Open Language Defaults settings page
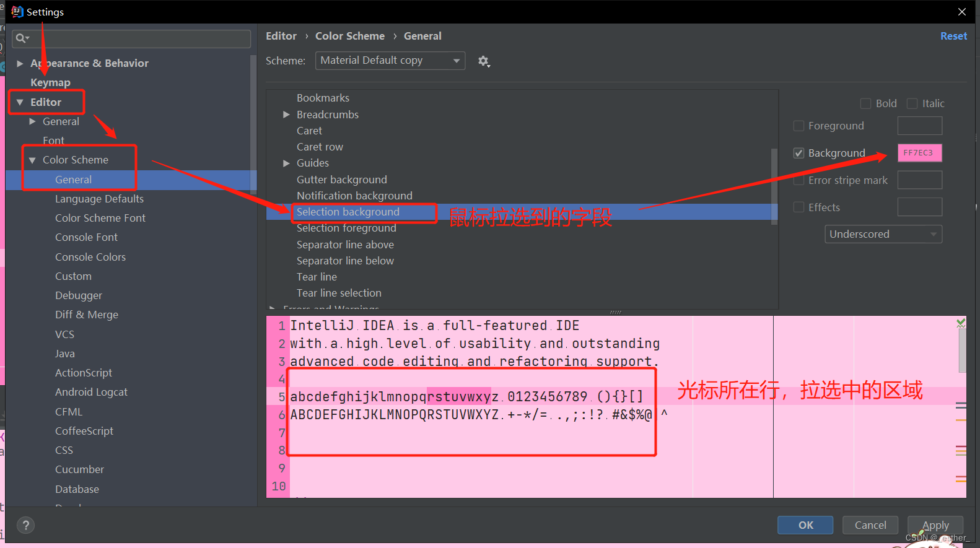The height and width of the screenshot is (548, 980). [x=99, y=199]
